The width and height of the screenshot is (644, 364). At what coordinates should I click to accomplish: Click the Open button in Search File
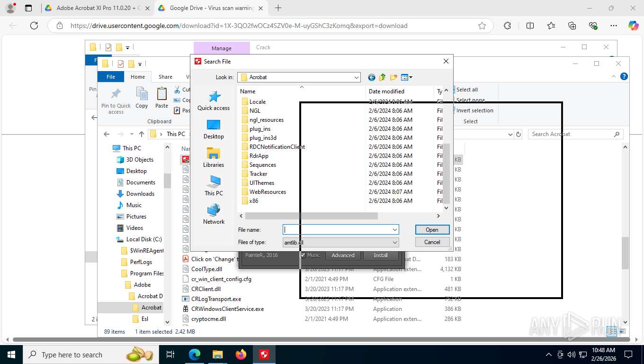pyautogui.click(x=432, y=230)
